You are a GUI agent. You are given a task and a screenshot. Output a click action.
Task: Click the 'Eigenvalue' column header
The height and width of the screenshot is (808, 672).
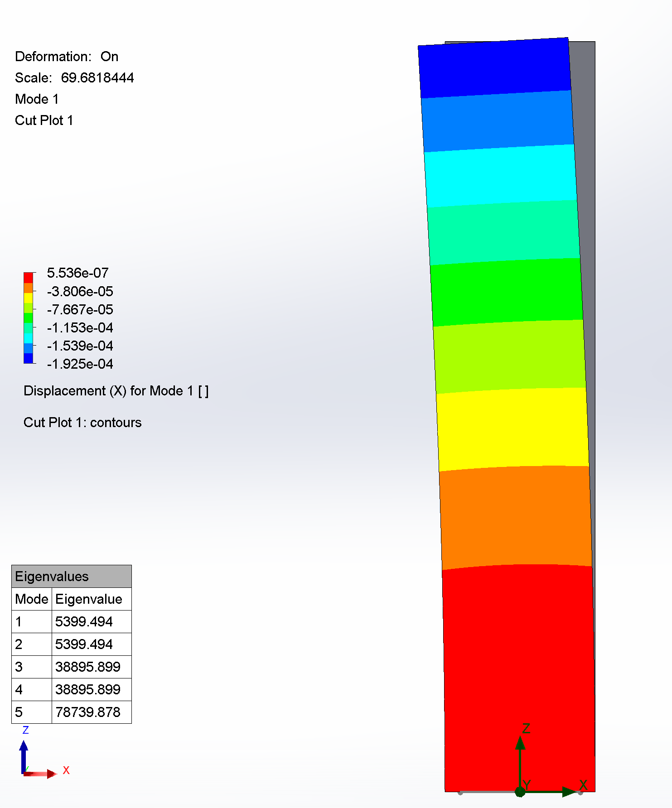point(92,599)
